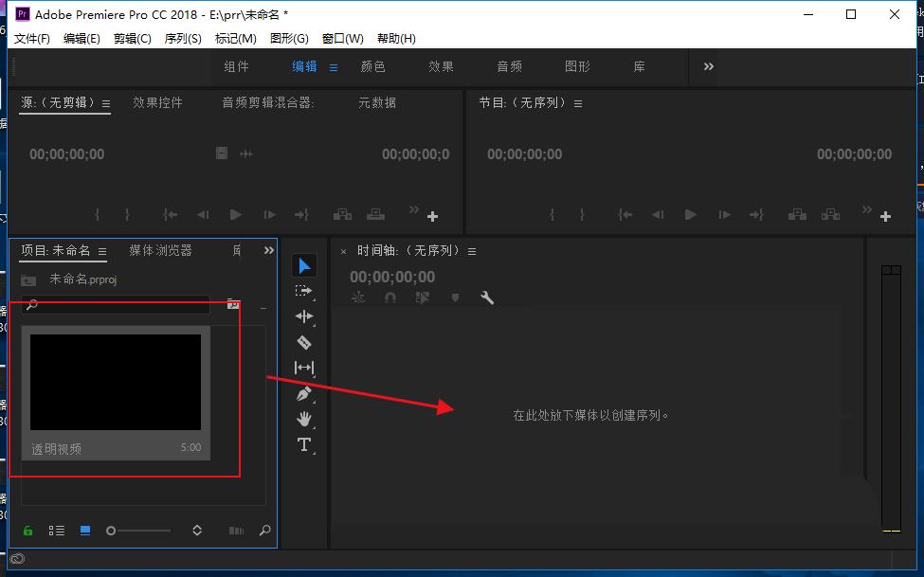
Task: Switch project panel to icon view
Action: click(x=85, y=531)
